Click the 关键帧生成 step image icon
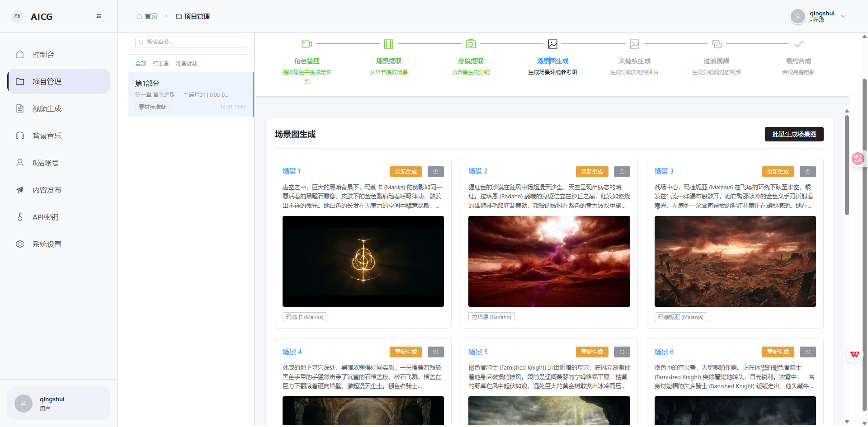Viewport: 868px width, 427px height. click(635, 44)
